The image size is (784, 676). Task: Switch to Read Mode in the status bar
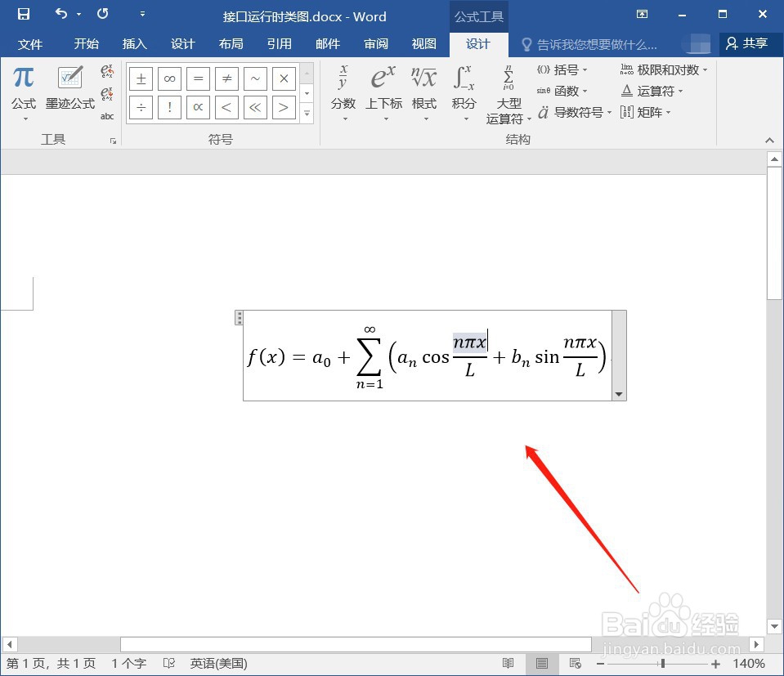coord(507,663)
